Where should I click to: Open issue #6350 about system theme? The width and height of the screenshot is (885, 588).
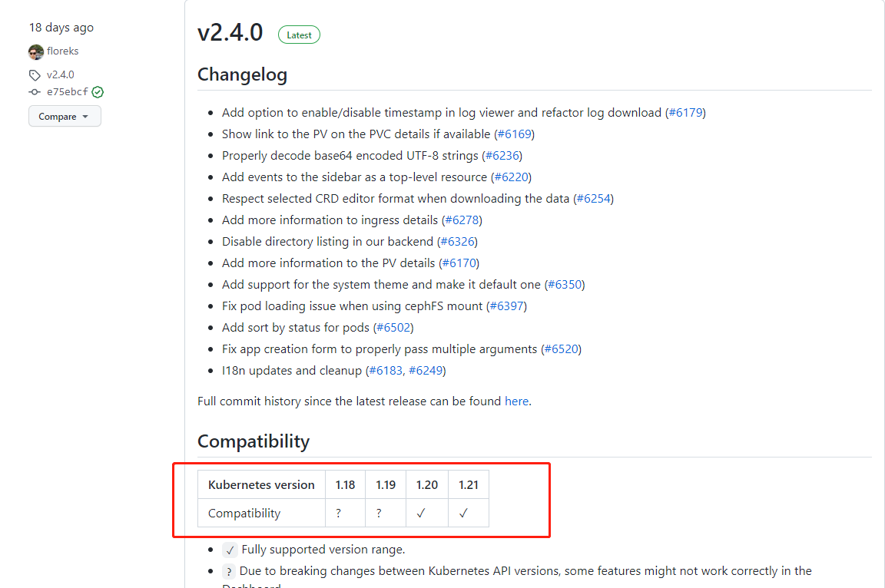point(565,284)
